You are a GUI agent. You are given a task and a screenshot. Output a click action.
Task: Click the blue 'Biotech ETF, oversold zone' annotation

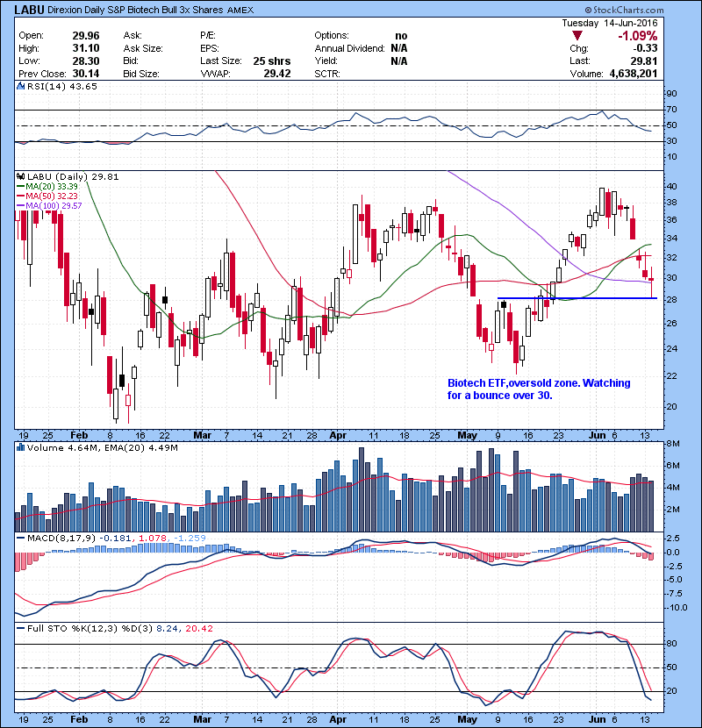(539, 389)
